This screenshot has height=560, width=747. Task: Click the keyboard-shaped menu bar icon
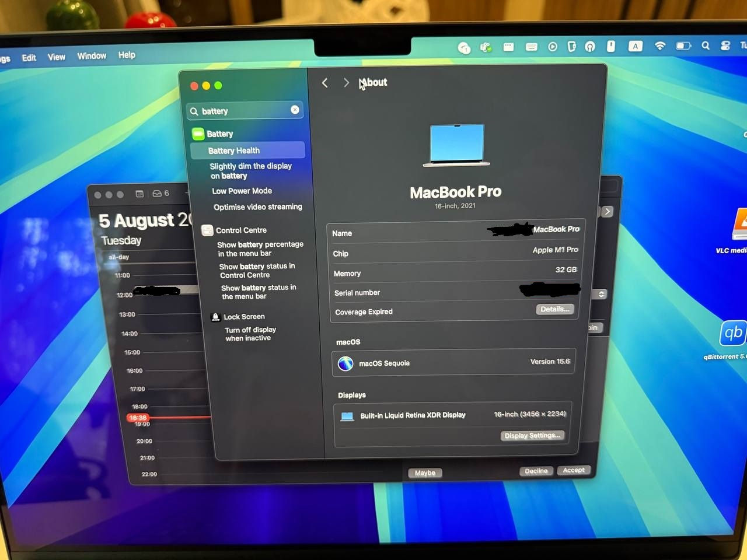pyautogui.click(x=531, y=47)
